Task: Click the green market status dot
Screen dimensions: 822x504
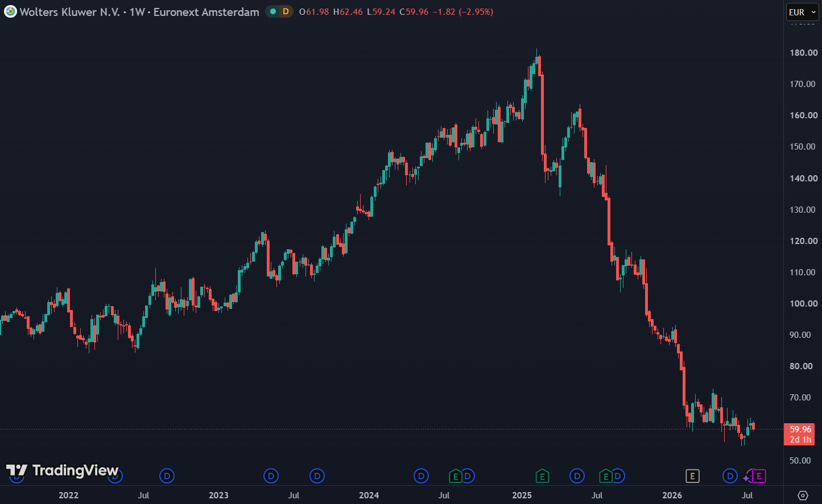Action: [273, 11]
